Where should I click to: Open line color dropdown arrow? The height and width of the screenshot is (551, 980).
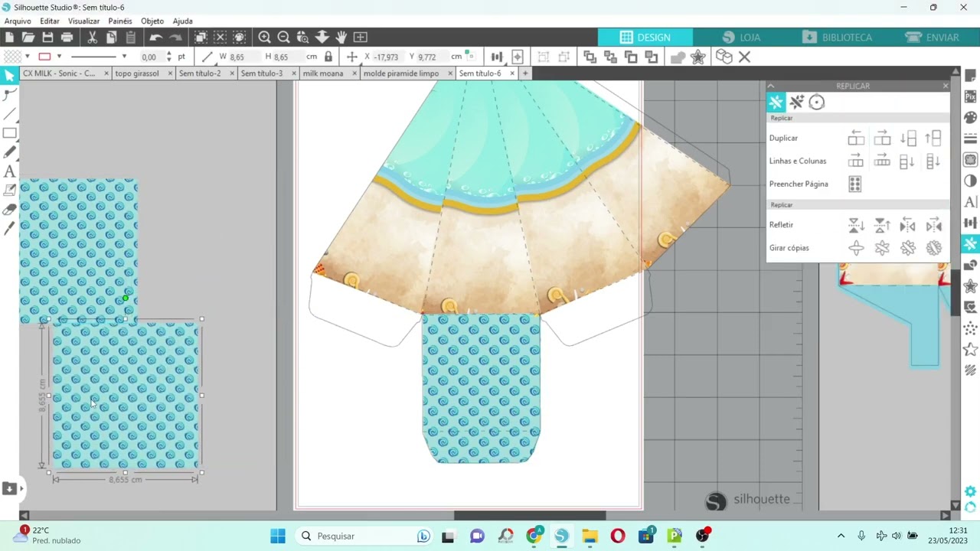pos(59,57)
